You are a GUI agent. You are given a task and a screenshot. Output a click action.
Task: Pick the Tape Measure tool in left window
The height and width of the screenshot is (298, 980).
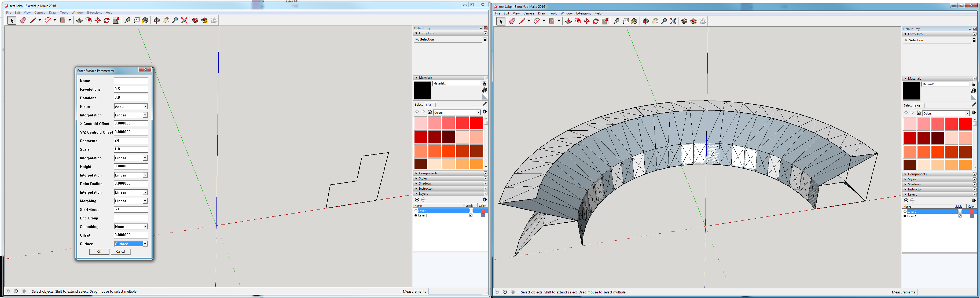127,21
